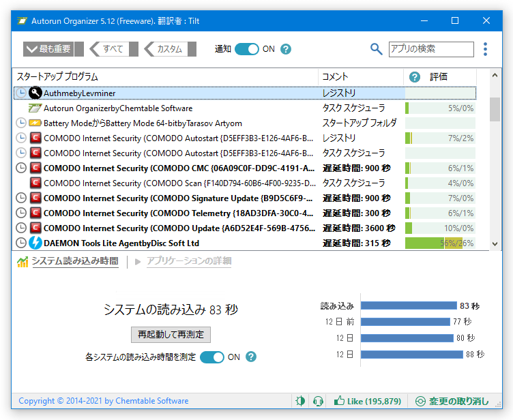513x420 pixels.
Task: Click DAEMON Tools 56%/26% rating bar
Action: pos(440,243)
